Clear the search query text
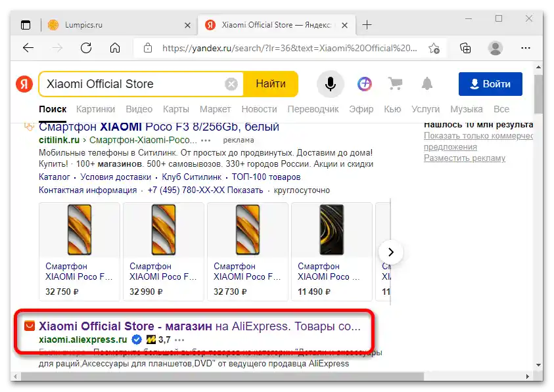 (231, 84)
